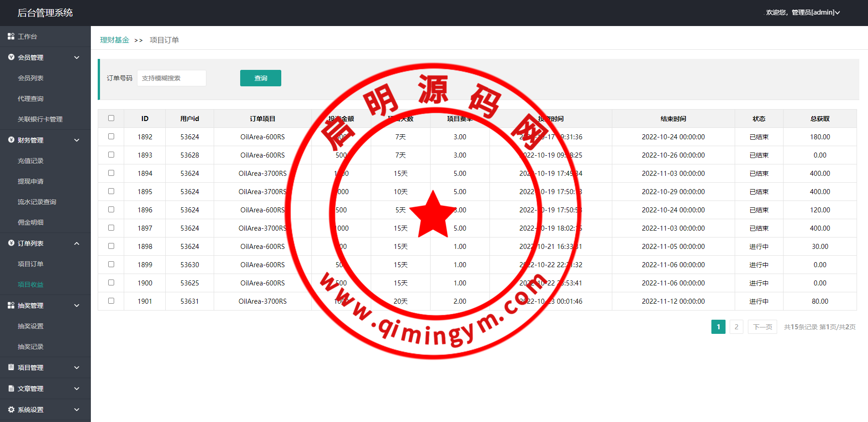868x422 pixels.
Task: Click the 抽奖管理 grid icon
Action: 11,305
